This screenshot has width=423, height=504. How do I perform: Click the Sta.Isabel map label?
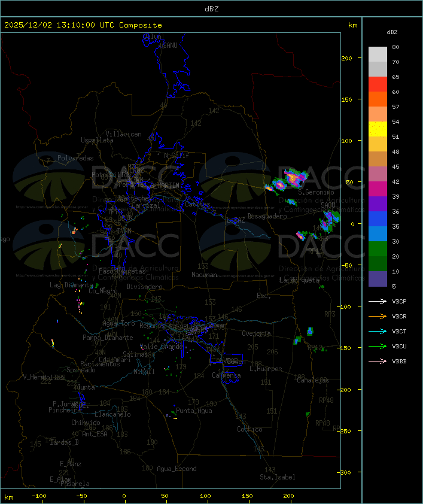278,477
